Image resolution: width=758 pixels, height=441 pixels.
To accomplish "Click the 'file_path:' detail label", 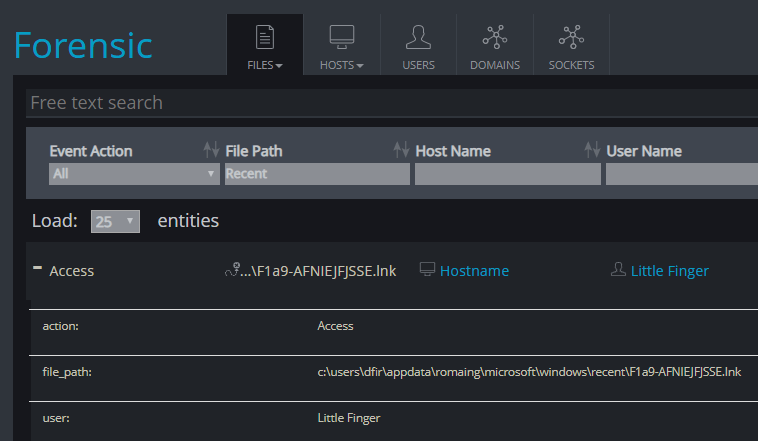I will point(67,372).
